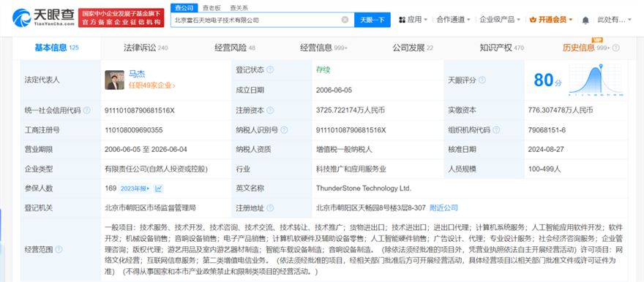
Task: Click help icon beside 历史信息 tab
Action: coord(615,48)
